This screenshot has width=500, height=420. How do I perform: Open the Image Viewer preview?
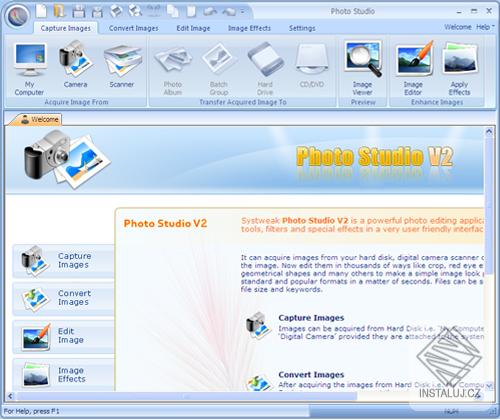(x=363, y=69)
